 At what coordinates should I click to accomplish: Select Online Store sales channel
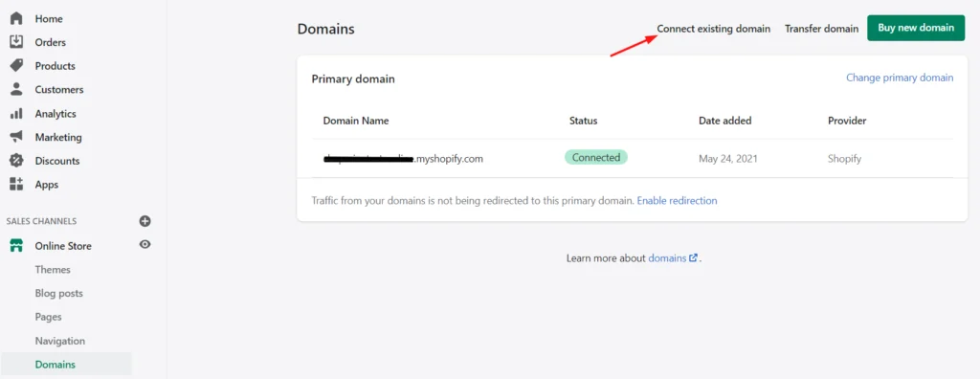click(63, 246)
